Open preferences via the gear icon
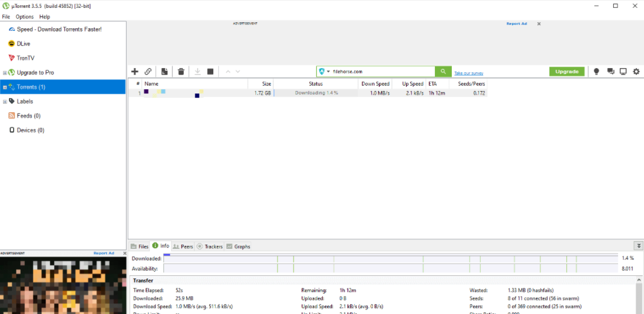644x314 pixels. (636, 72)
